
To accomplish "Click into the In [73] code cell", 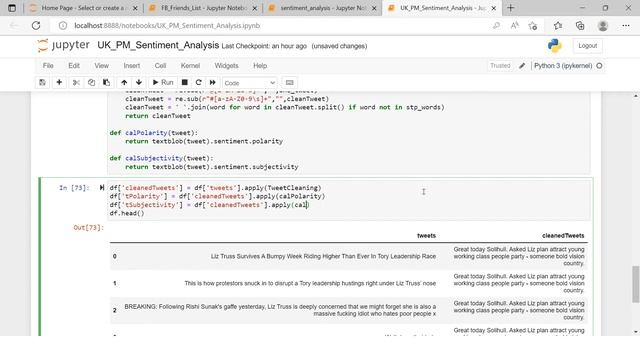I will [349, 200].
